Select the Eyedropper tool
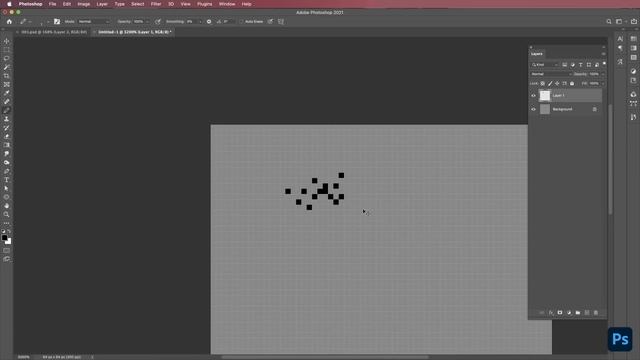The image size is (640, 360). tap(7, 93)
